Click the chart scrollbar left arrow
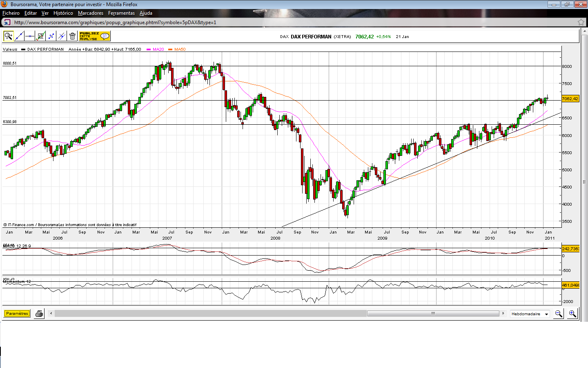Screen dimensions: 588x368 coord(51,314)
